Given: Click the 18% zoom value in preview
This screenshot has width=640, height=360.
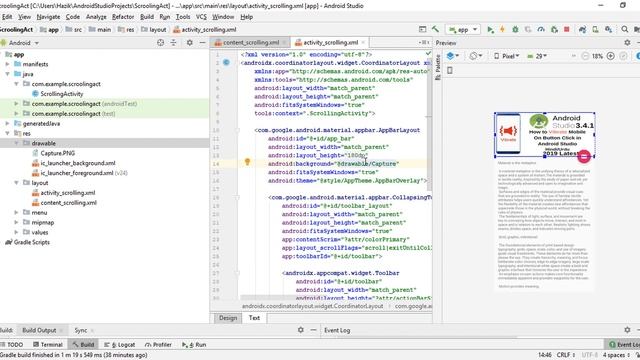Looking at the screenshot, I should [598, 56].
